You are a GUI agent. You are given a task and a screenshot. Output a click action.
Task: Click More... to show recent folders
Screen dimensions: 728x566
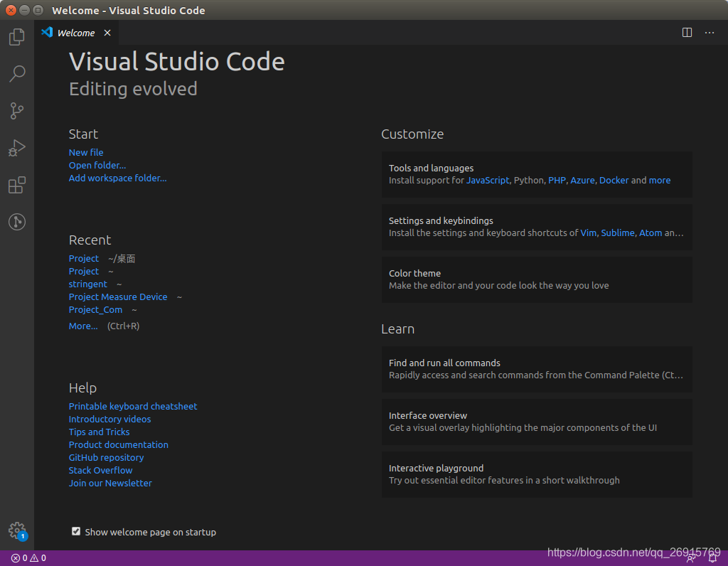point(83,326)
